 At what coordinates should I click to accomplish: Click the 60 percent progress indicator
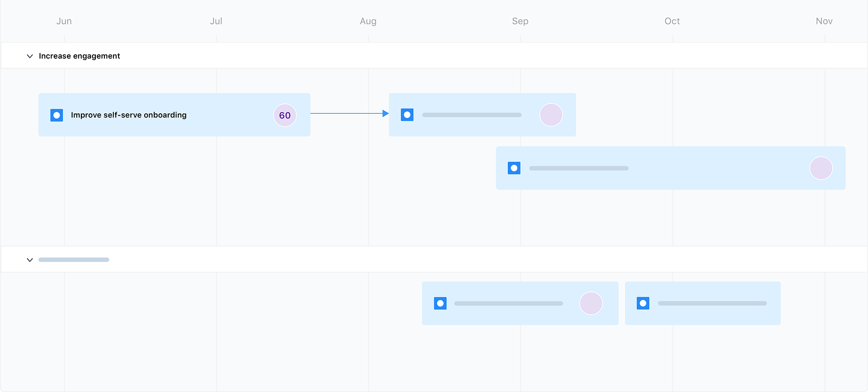284,115
